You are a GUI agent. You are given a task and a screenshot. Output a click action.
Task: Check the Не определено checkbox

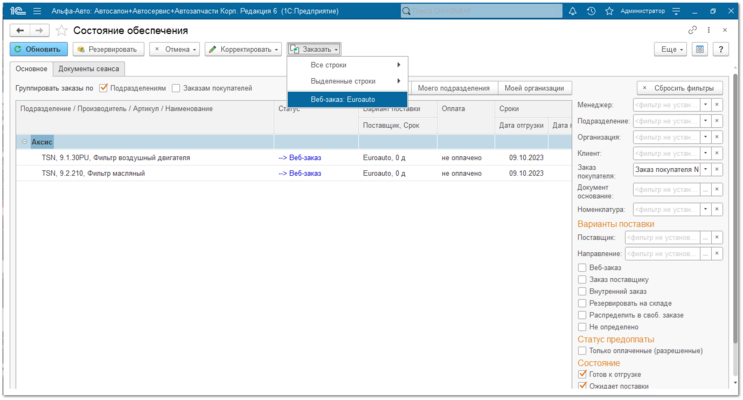582,327
